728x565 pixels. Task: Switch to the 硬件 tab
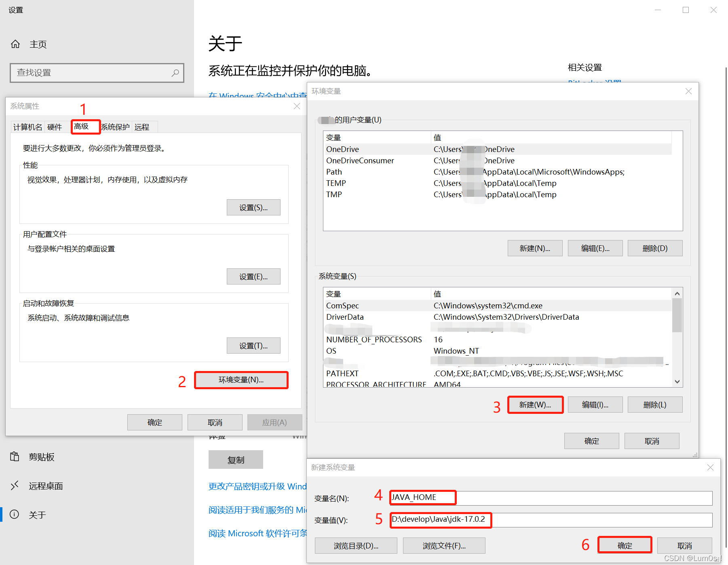click(55, 127)
